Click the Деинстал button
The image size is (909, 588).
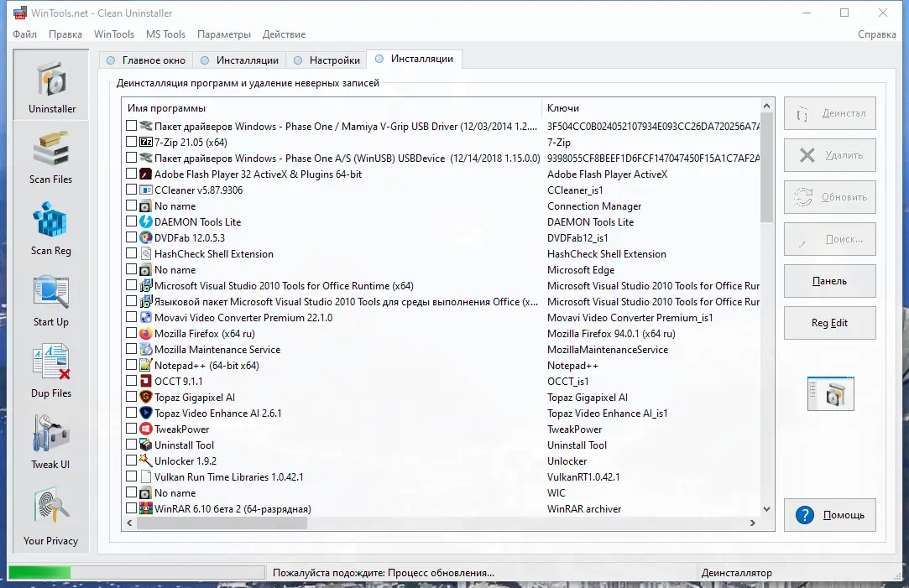pyautogui.click(x=829, y=113)
